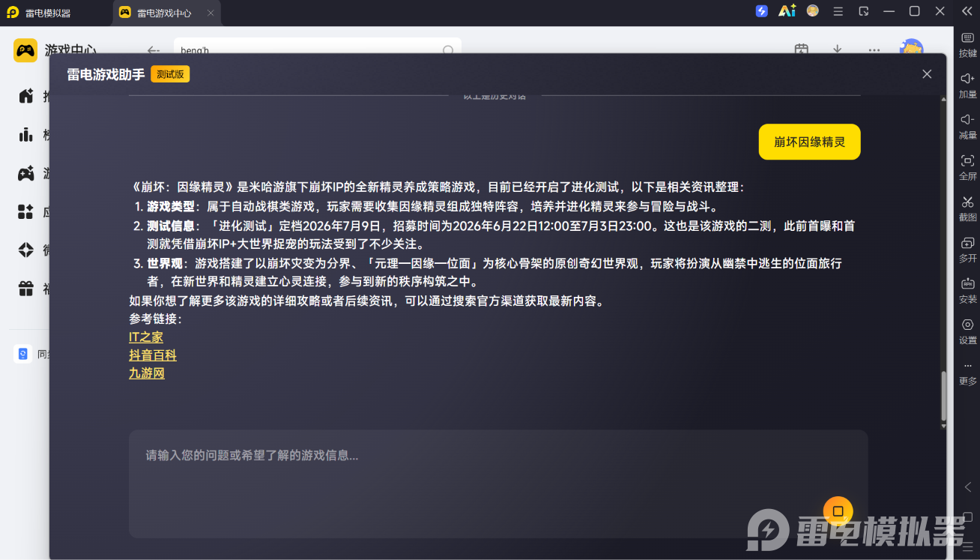Open the gift box icon in Game Center sidebar
This screenshot has width=980, height=560.
point(26,289)
